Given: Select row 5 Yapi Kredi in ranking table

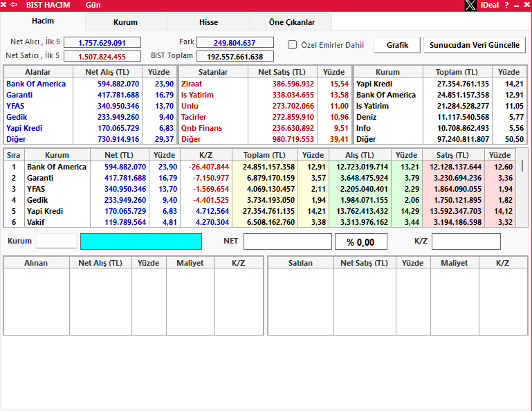Looking at the screenshot, I should [260, 212].
